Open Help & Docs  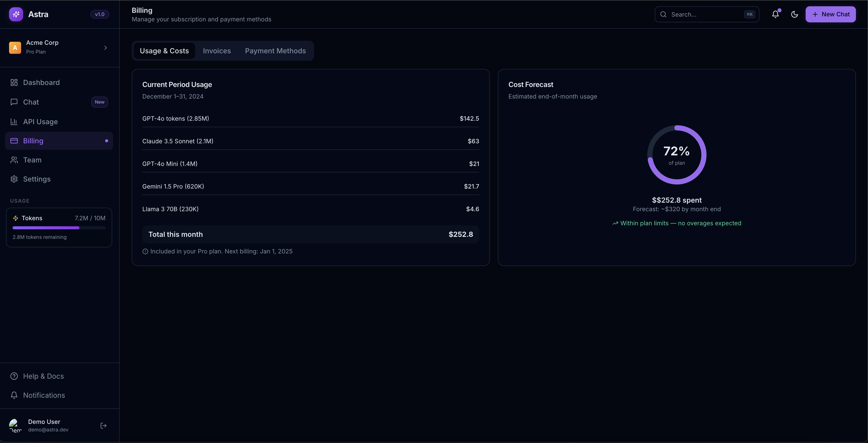[x=43, y=376]
